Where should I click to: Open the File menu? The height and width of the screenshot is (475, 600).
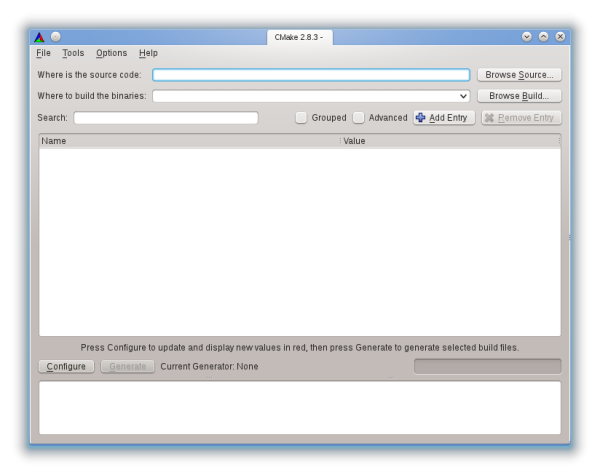(43, 53)
